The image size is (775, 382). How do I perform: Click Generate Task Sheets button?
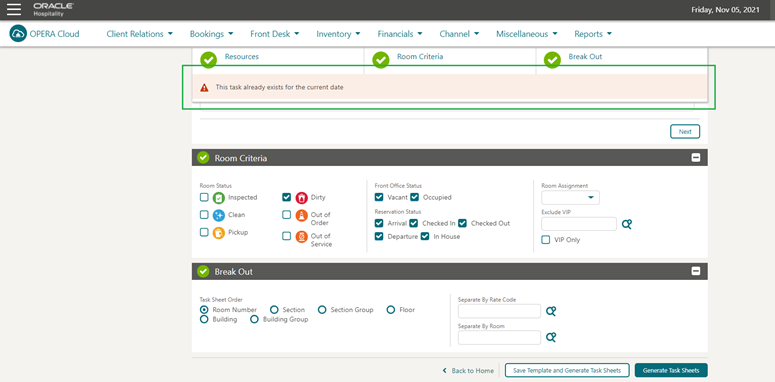click(x=671, y=370)
